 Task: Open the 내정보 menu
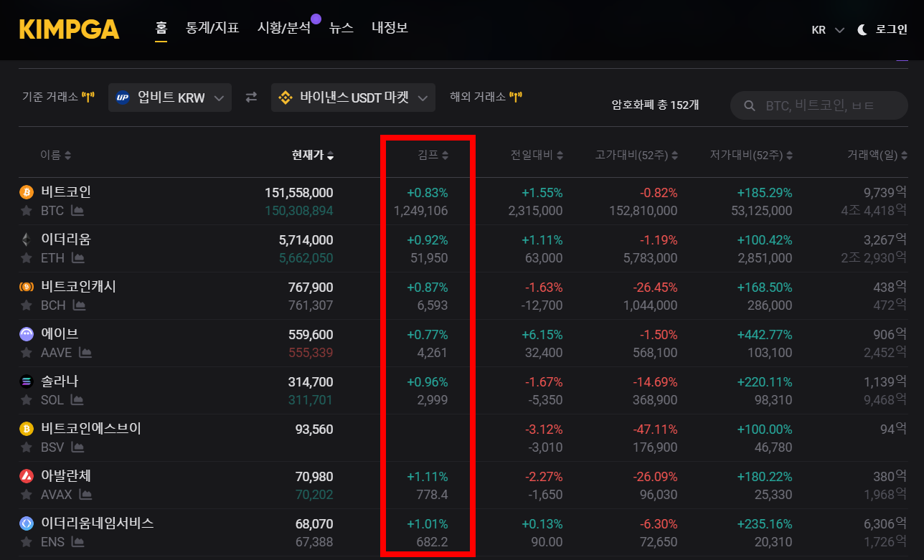point(390,29)
